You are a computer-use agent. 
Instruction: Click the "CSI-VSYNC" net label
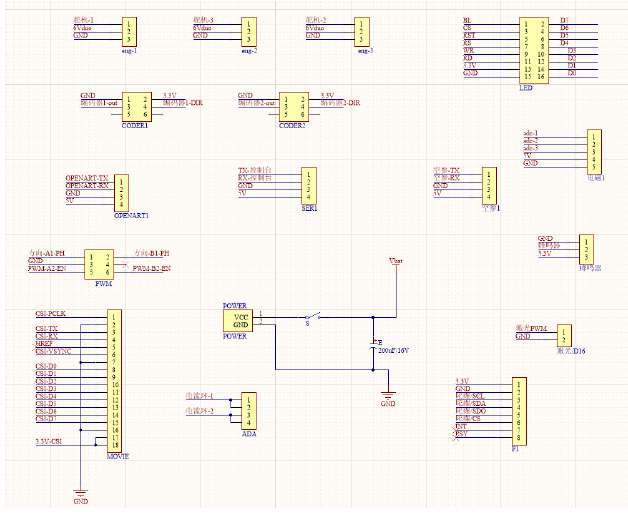(x=53, y=351)
